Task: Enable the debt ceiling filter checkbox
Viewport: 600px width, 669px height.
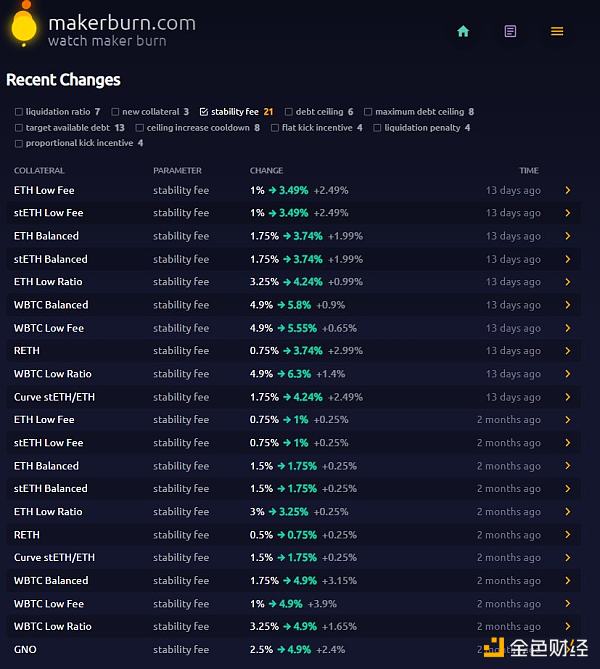Action: (288, 112)
